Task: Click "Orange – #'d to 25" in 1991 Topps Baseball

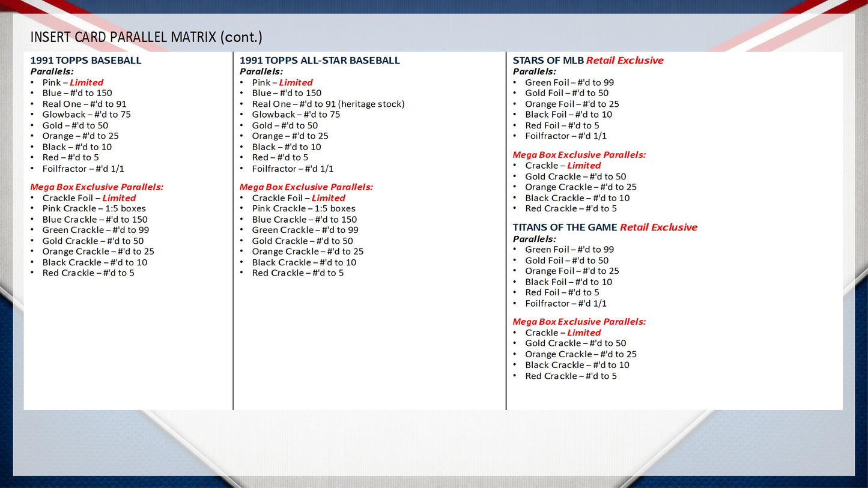Action: coord(80,136)
